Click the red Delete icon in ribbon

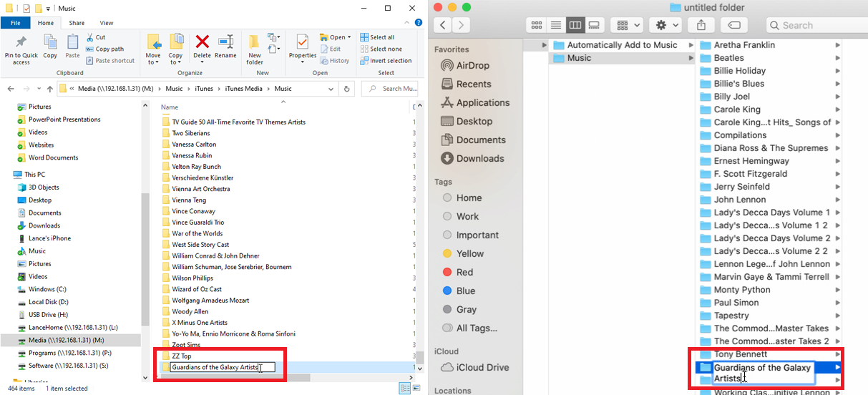(x=203, y=42)
